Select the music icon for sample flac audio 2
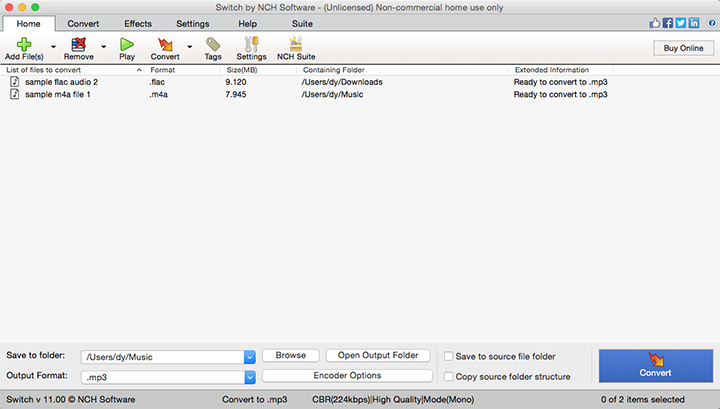The height and width of the screenshot is (409, 720). (x=15, y=82)
